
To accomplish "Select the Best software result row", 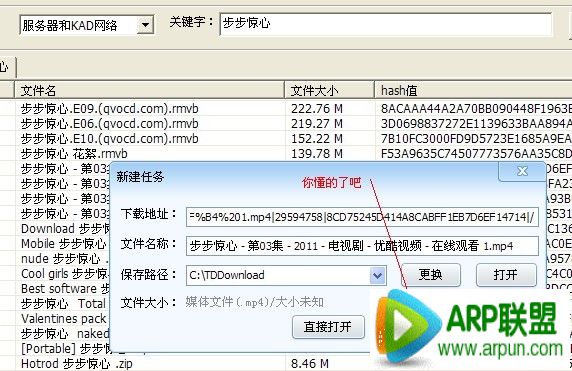I will coord(65,289).
